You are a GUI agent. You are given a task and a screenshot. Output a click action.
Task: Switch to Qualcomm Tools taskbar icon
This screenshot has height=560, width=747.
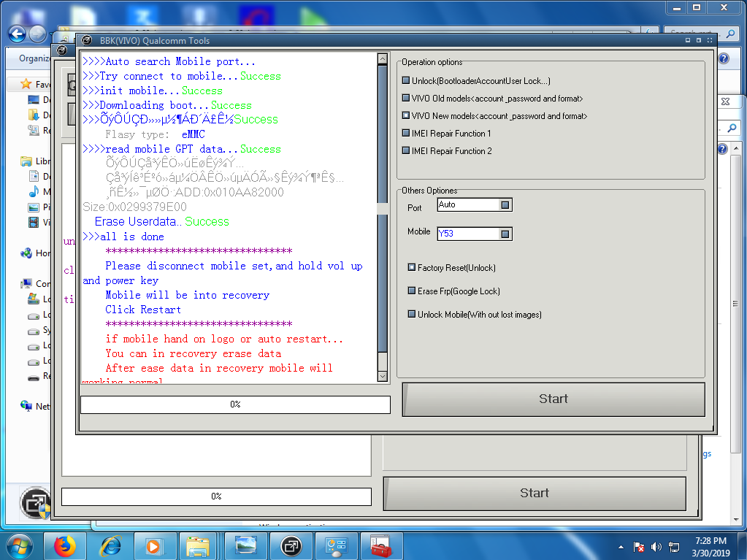coord(291,546)
